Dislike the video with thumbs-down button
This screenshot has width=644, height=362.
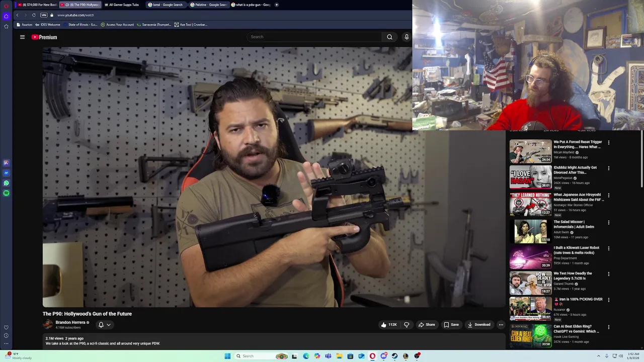[407, 325]
